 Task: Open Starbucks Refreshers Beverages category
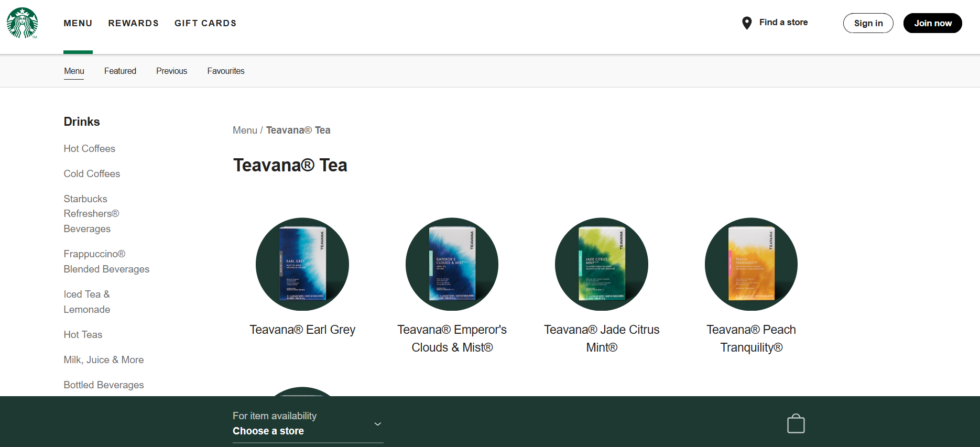pos(92,214)
